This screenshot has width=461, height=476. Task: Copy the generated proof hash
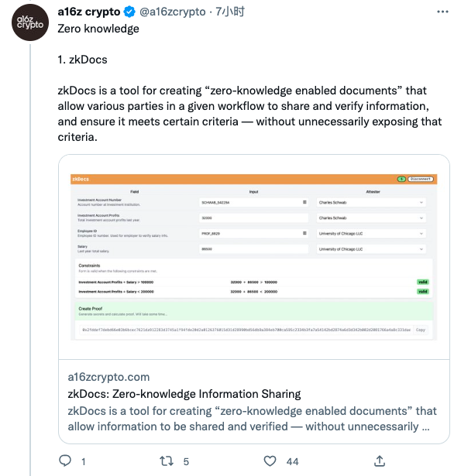tap(421, 330)
